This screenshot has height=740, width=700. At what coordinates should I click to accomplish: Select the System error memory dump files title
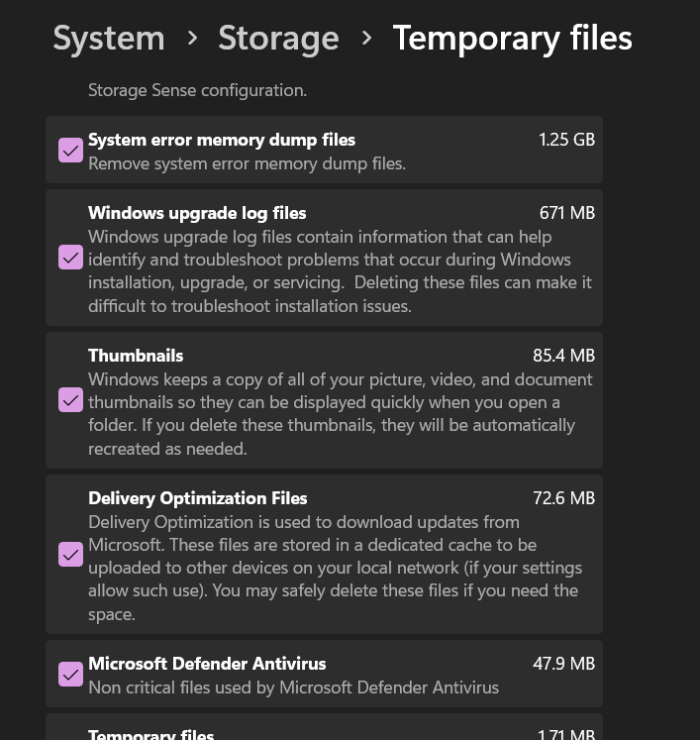222,140
